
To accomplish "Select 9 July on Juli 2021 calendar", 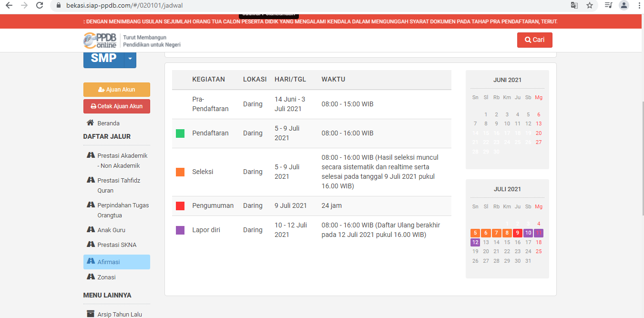I will pyautogui.click(x=518, y=233).
